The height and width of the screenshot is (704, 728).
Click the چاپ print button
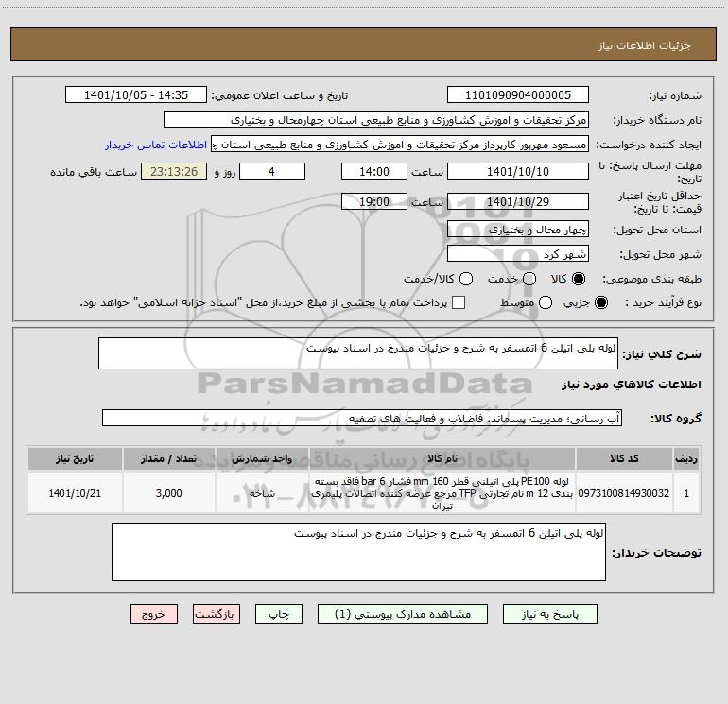279,614
